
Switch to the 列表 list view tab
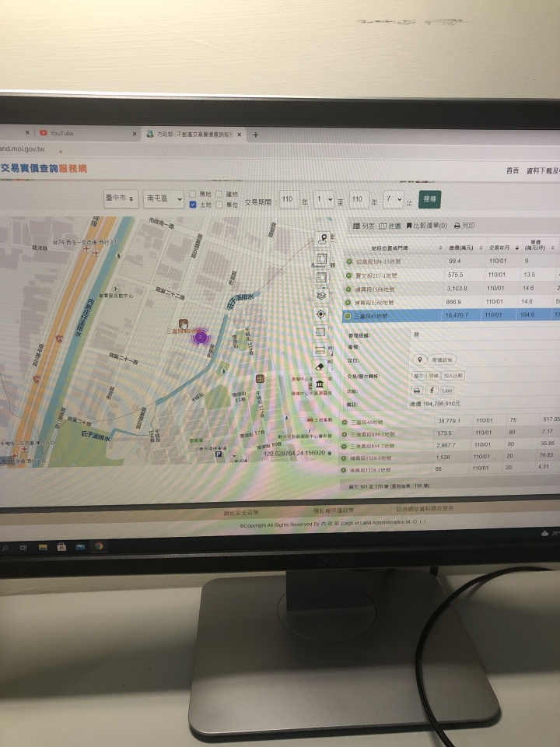[x=364, y=226]
